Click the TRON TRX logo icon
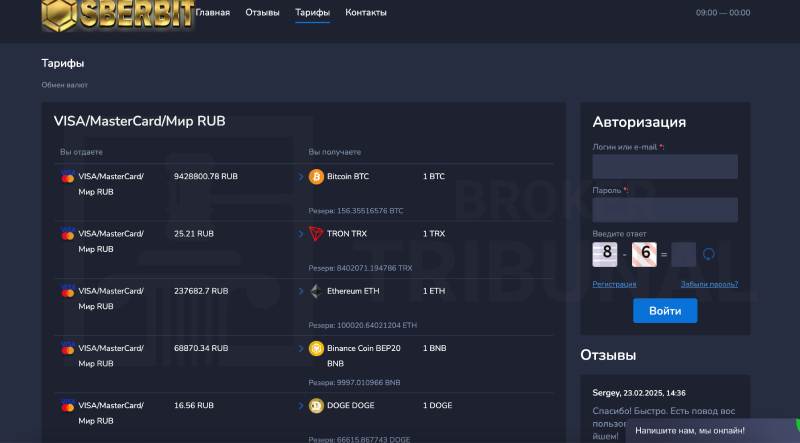Image resolution: width=800 pixels, height=443 pixels. point(316,234)
